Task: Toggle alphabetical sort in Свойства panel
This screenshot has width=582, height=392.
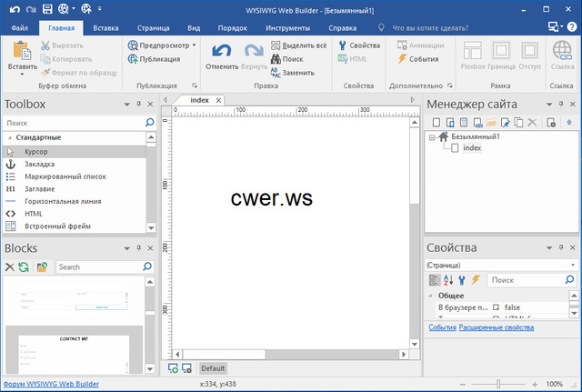Action: tap(447, 280)
